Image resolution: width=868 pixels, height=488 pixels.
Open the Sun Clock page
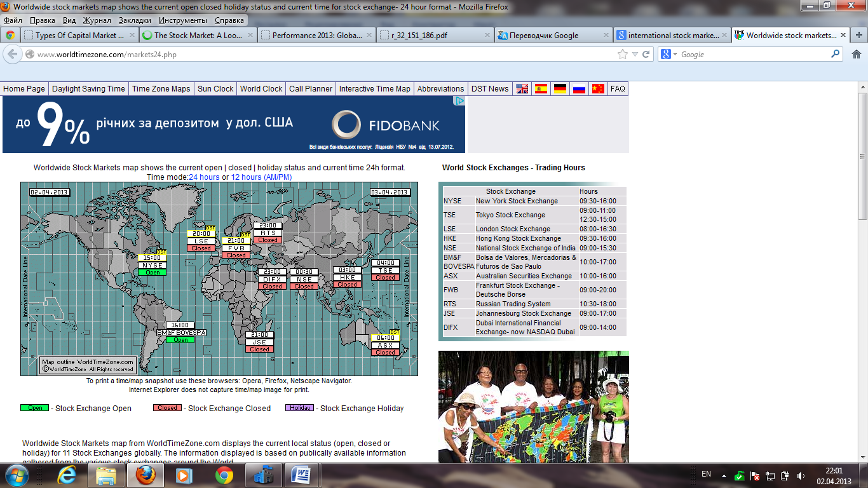215,89
